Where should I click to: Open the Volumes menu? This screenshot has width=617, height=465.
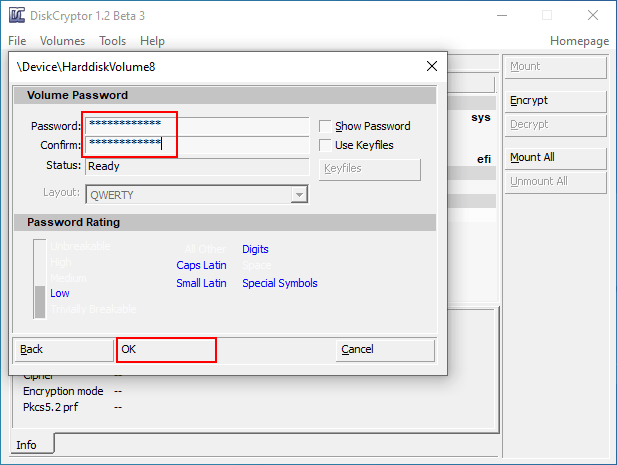click(62, 41)
